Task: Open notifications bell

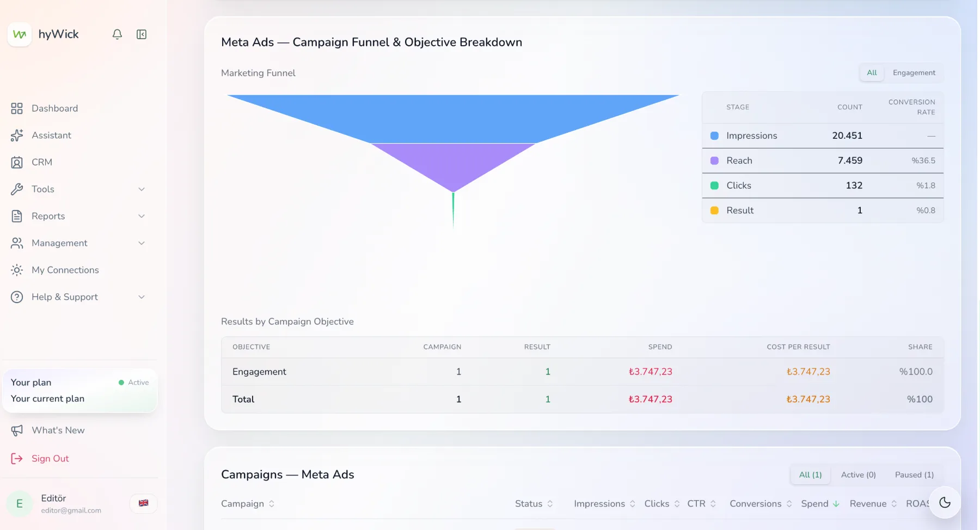Action: [x=117, y=34]
